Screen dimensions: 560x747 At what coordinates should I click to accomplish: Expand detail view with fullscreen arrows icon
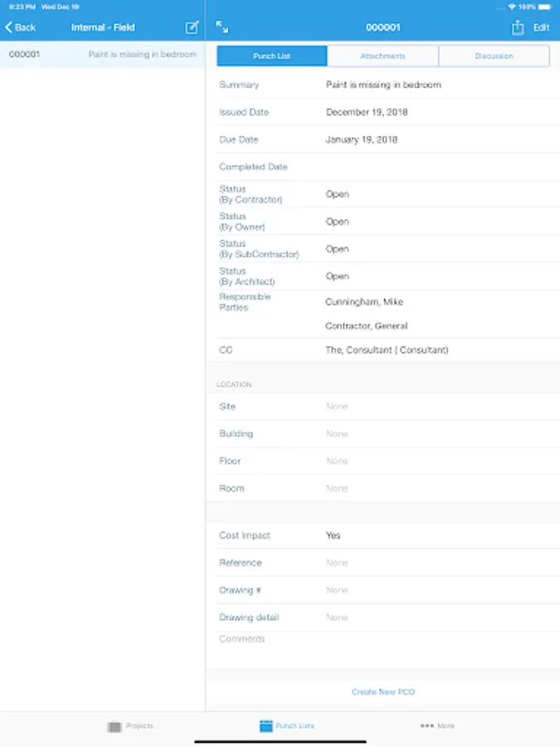coord(222,27)
